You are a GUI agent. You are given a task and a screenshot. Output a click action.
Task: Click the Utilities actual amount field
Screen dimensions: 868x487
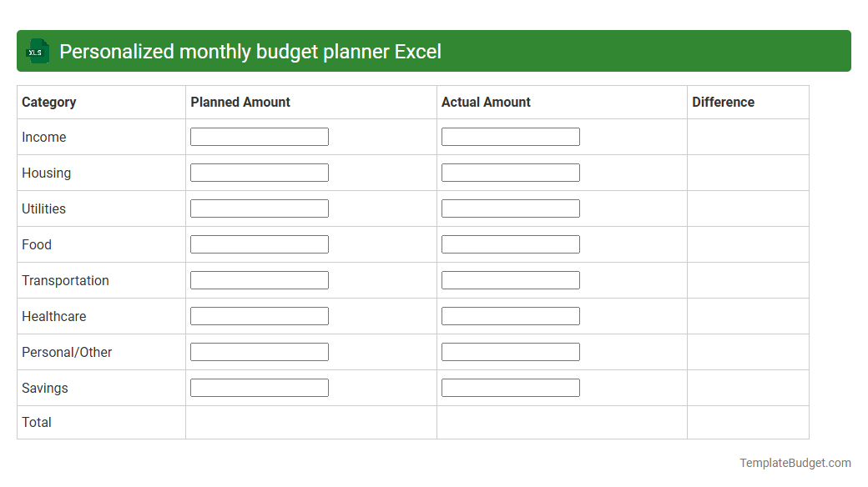coord(510,208)
